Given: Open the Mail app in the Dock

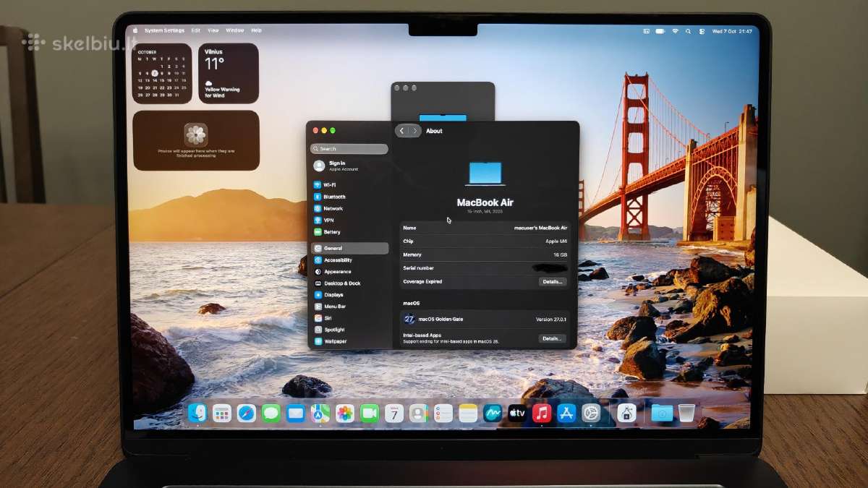Looking at the screenshot, I should [x=295, y=414].
